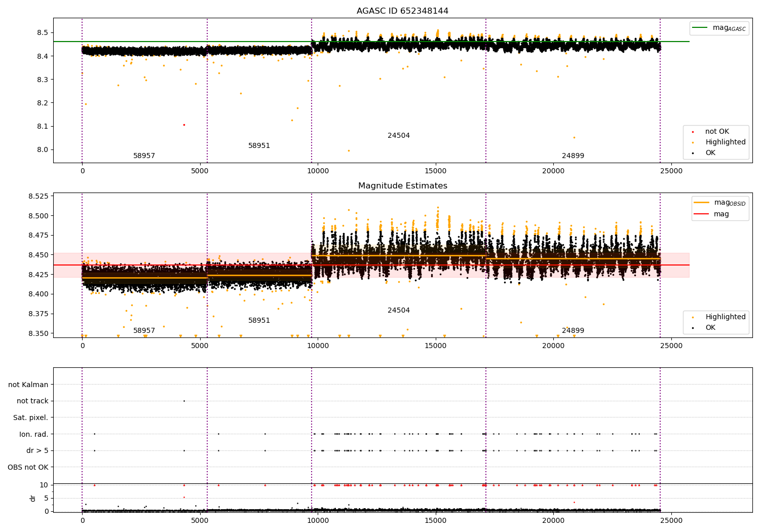This screenshot has width=760, height=532.
Task: Click the title 'AGASC ID 652348144'
Action: click(x=402, y=11)
